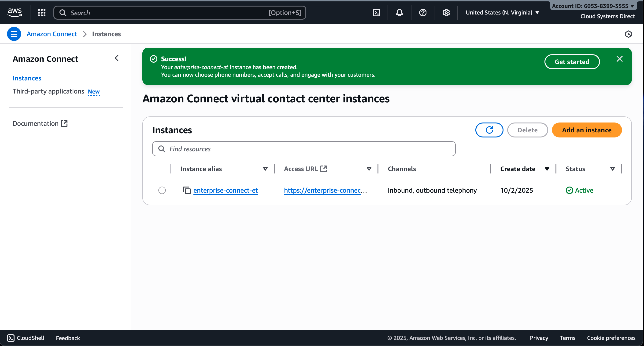Viewport: 644px width, 346px height.
Task: Copy the enterprise-connect-et instance alias
Action: (186, 190)
